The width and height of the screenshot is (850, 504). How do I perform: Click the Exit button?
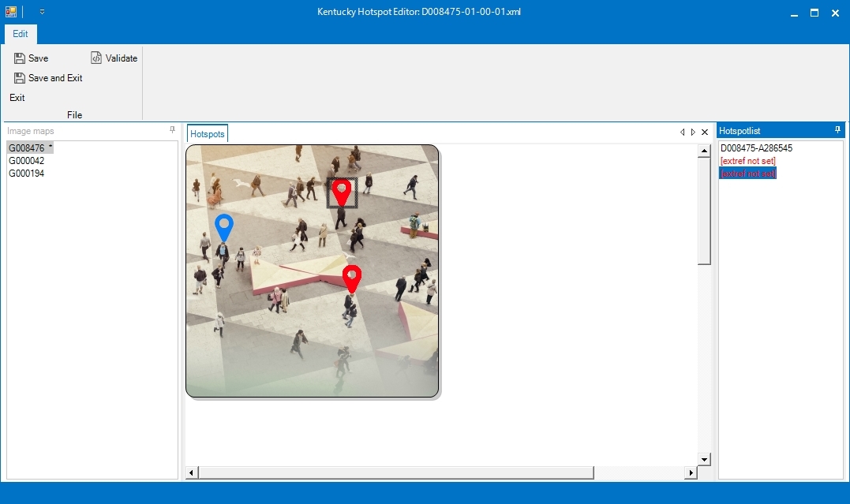(17, 98)
